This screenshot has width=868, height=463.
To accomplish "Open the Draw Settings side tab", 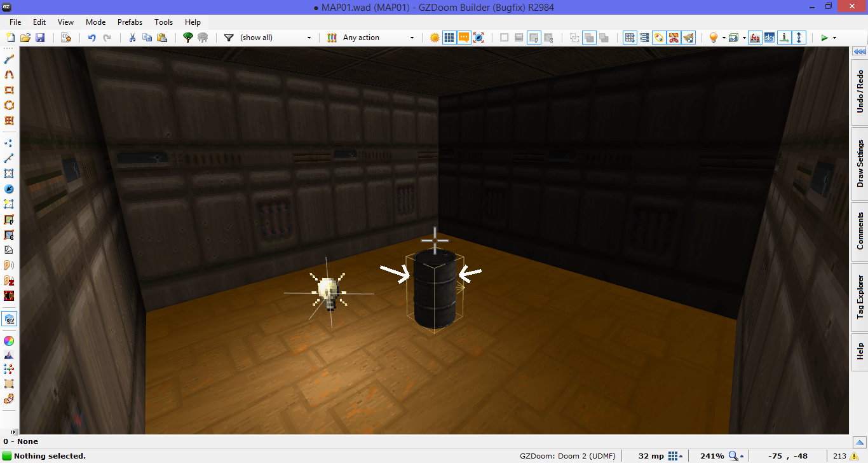I will [x=860, y=164].
